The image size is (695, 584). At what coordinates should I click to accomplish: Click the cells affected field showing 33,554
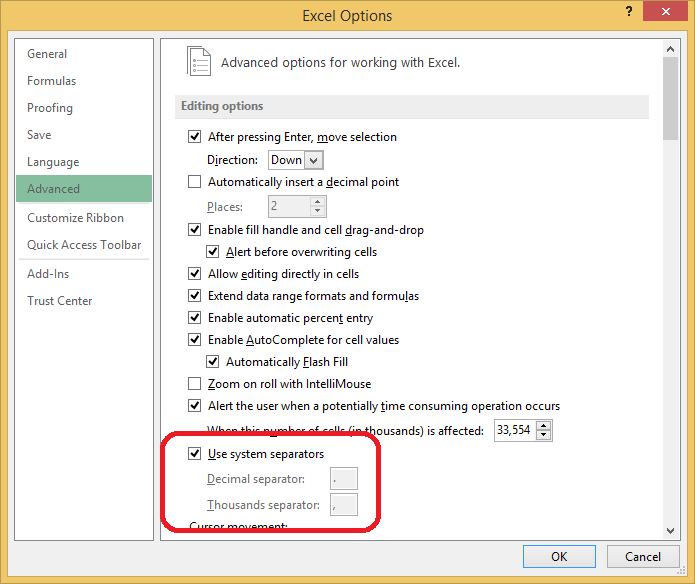(515, 430)
